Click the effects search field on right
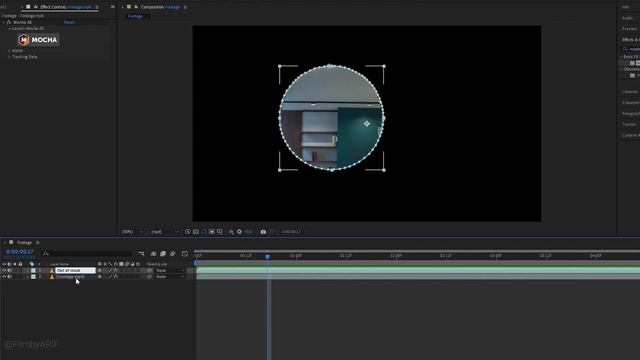 point(631,49)
